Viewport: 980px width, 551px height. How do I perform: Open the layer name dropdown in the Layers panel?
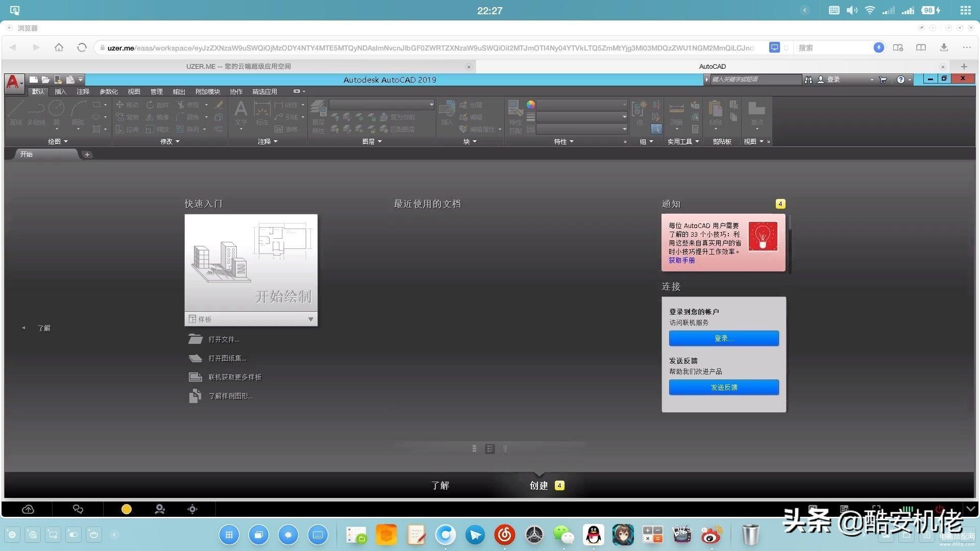pos(382,105)
